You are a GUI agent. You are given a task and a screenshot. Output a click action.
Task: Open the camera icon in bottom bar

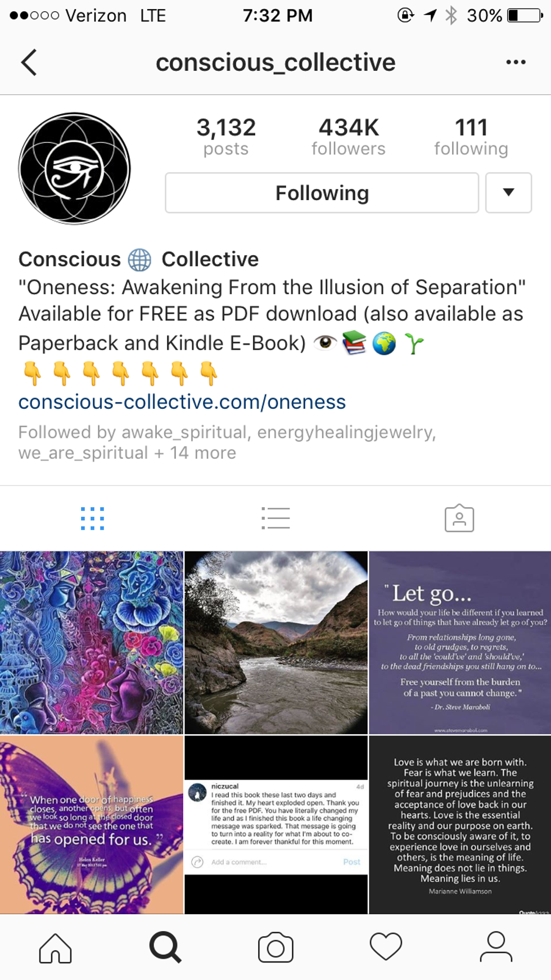point(275,947)
